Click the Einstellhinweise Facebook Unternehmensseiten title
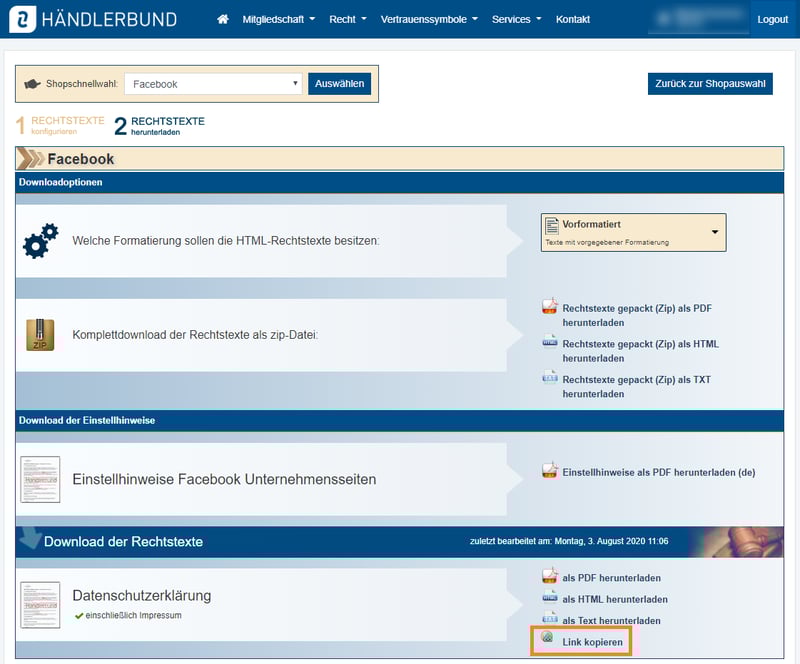Image resolution: width=800 pixels, height=664 pixels. pyautogui.click(x=224, y=479)
